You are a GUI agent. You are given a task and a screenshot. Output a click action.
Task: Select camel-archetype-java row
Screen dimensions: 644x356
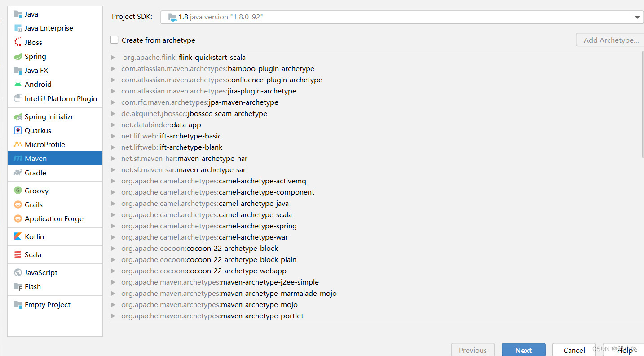point(375,203)
